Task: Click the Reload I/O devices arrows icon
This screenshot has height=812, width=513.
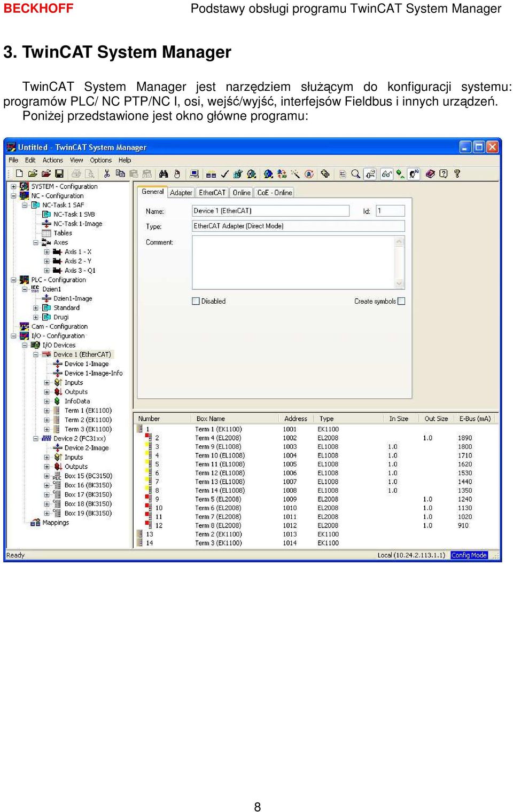Action: [282, 174]
